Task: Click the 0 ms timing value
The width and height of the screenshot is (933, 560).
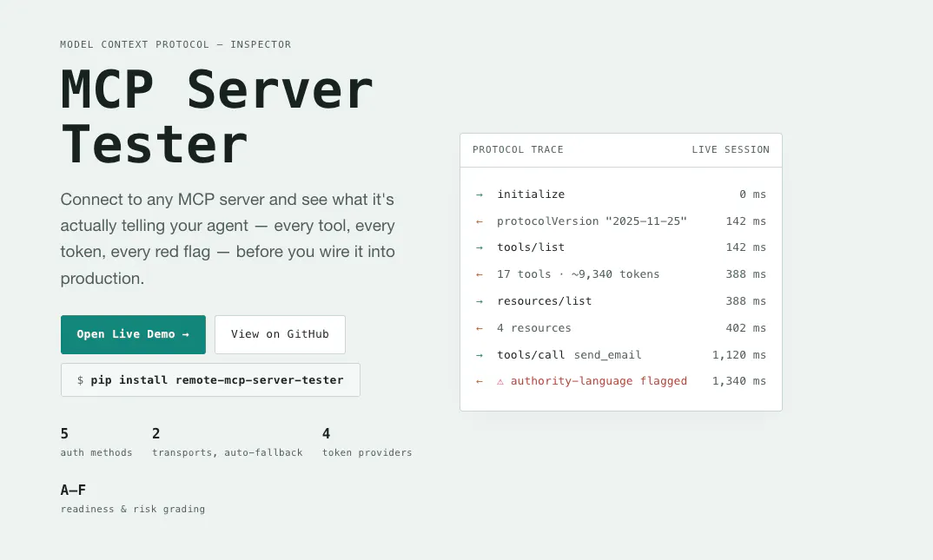Action: (x=752, y=194)
